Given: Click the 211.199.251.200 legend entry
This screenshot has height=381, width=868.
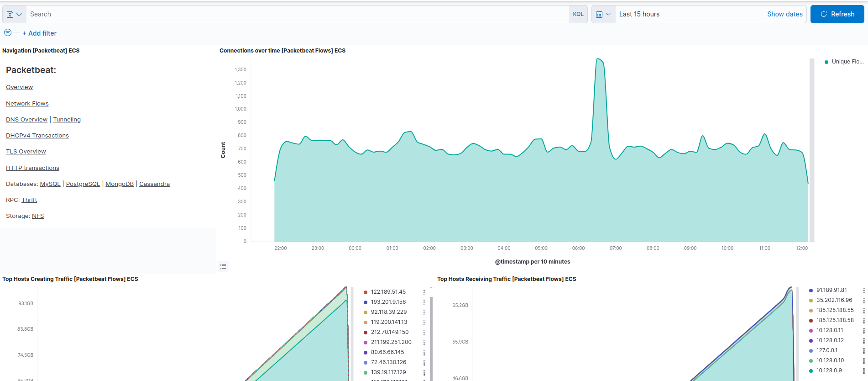Looking at the screenshot, I should pos(391,342).
